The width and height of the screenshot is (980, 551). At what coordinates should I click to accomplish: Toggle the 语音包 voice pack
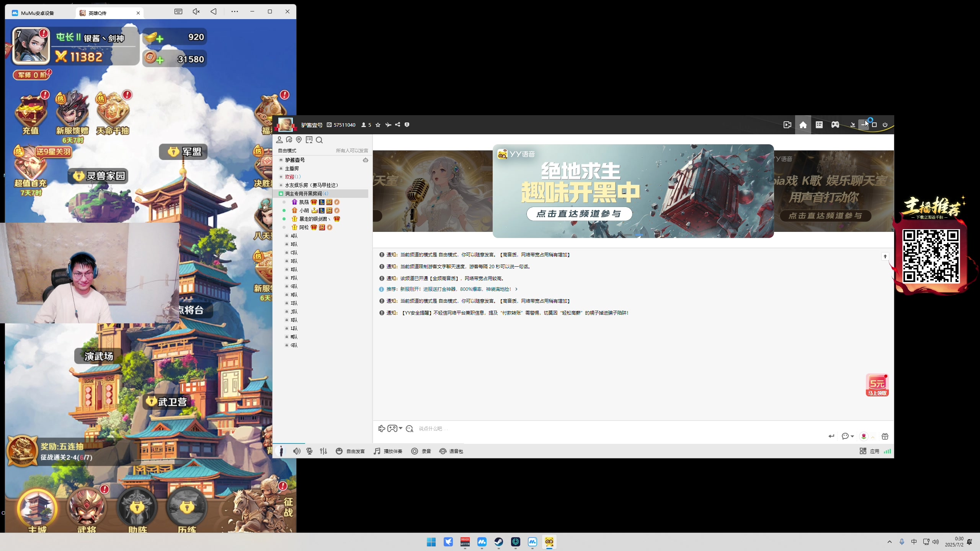[x=451, y=451]
